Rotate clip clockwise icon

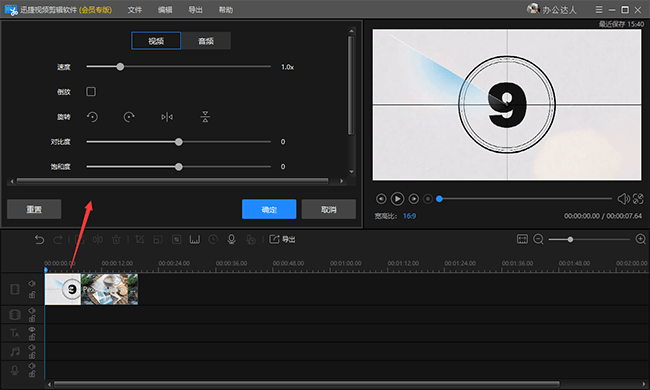129,117
